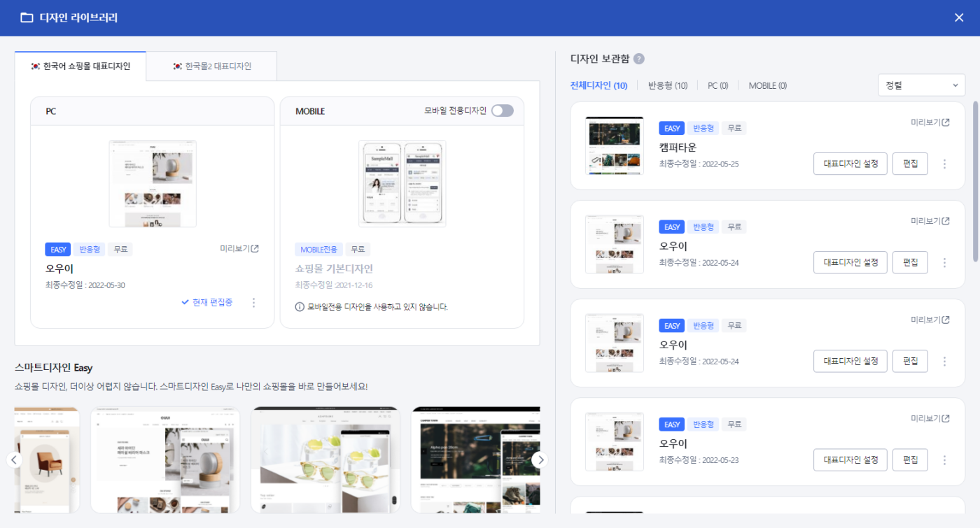Close the 디자인 라이브러리 dialog
980x528 pixels.
coord(959,17)
